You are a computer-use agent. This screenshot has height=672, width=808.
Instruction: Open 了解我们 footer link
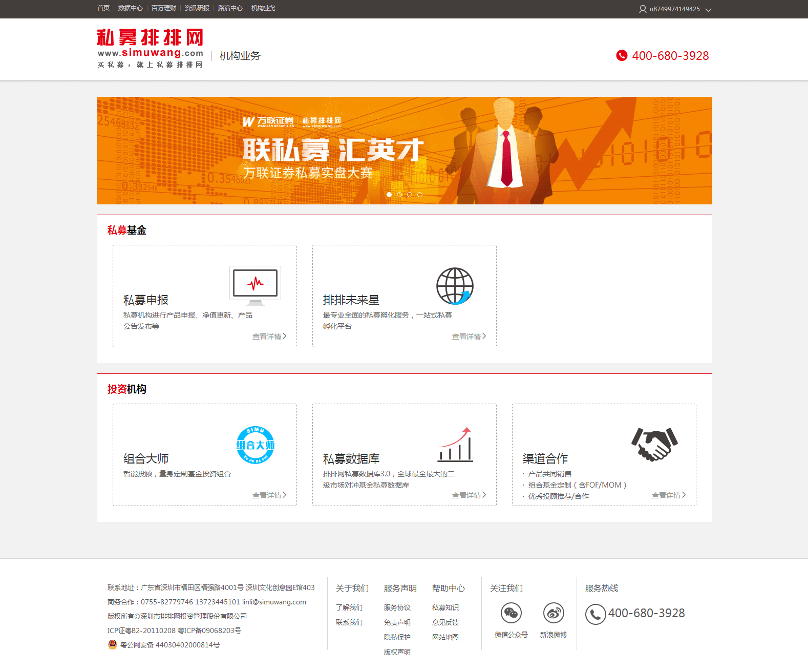click(x=349, y=607)
